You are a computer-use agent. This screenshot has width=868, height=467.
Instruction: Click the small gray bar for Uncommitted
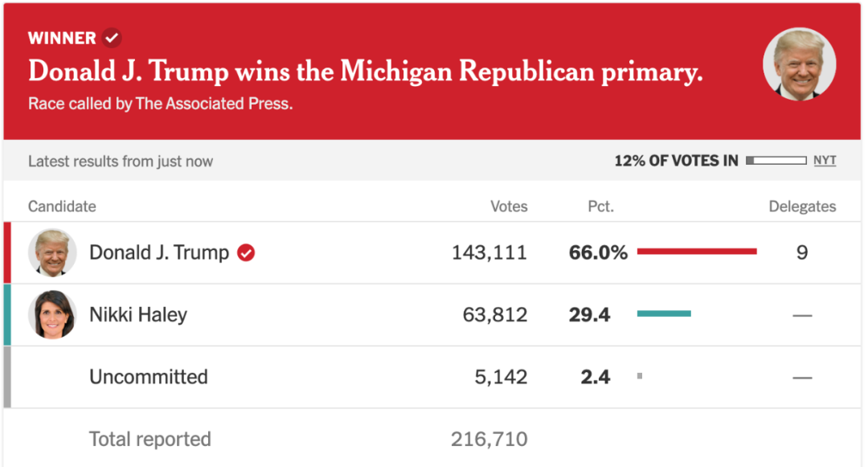click(x=640, y=375)
